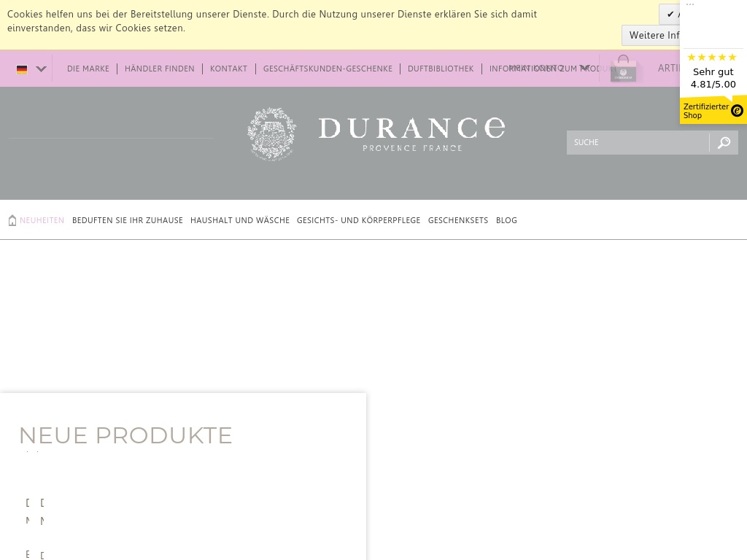The image size is (747, 560).
Task: Click the five-star rating in the widget
Action: [x=712, y=58]
